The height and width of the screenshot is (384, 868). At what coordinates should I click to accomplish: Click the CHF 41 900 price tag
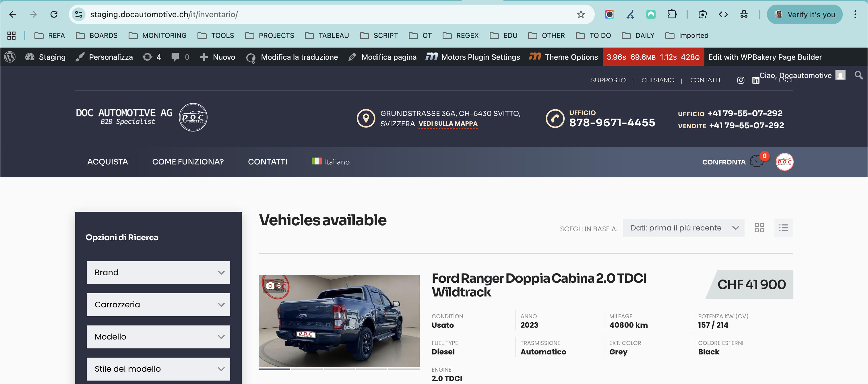coord(749,285)
